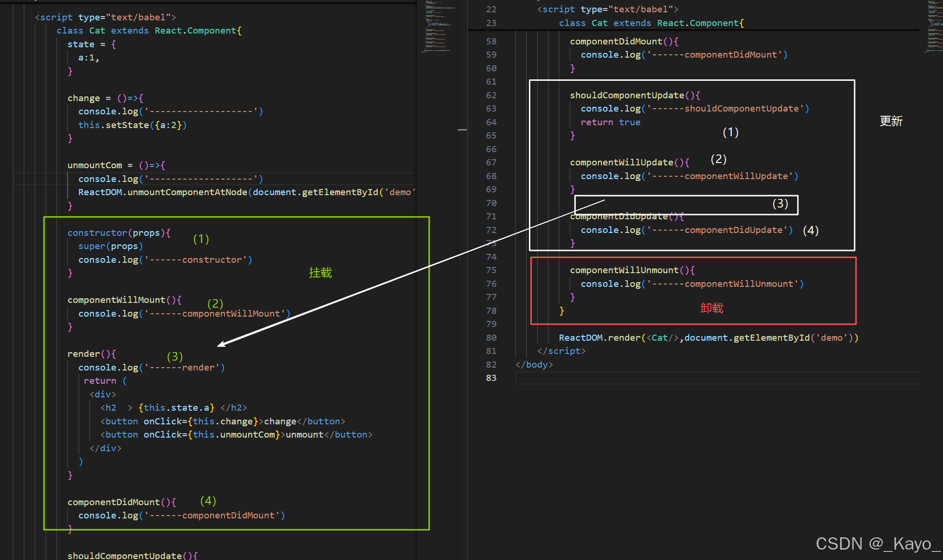Click 'shouldComponentUpdate(){' on line 62

[x=635, y=95]
